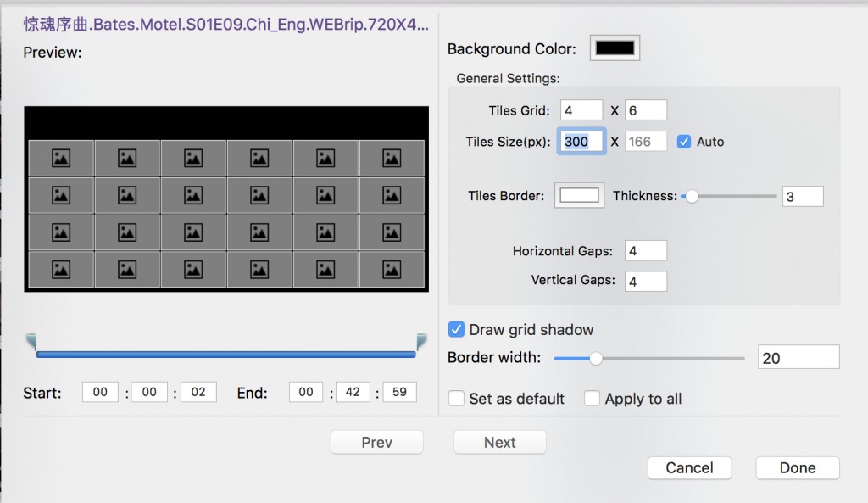The width and height of the screenshot is (868, 503).
Task: Click the Thickness slider knob
Action: click(x=692, y=196)
